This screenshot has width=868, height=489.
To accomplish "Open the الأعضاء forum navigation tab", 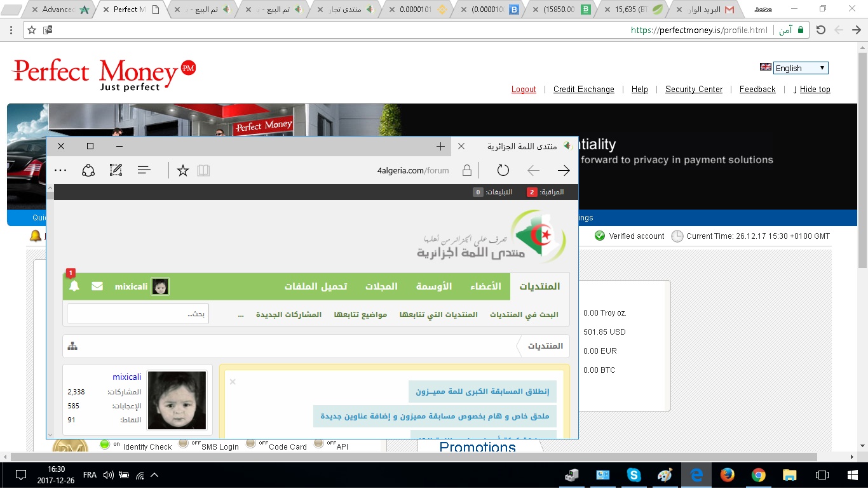I will tap(485, 286).
